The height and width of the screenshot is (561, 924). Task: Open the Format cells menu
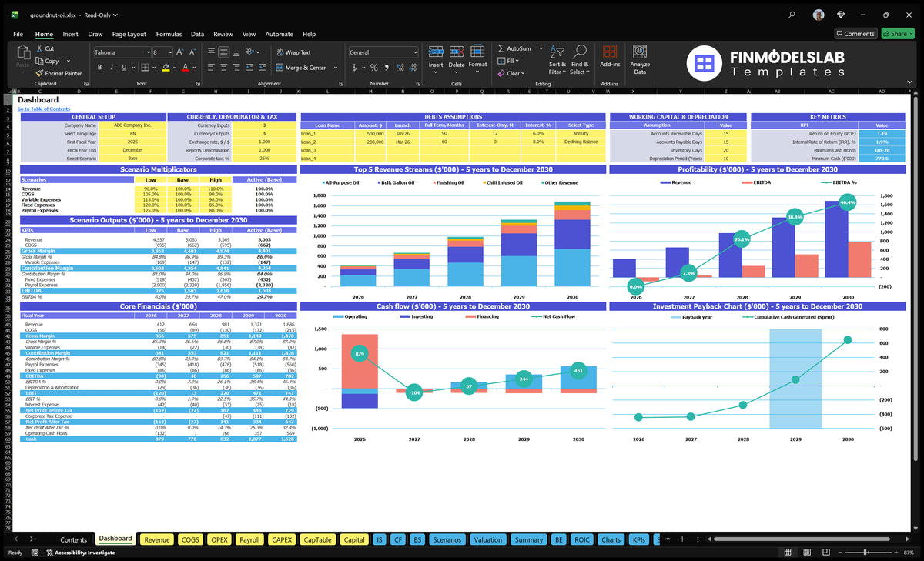[x=478, y=58]
